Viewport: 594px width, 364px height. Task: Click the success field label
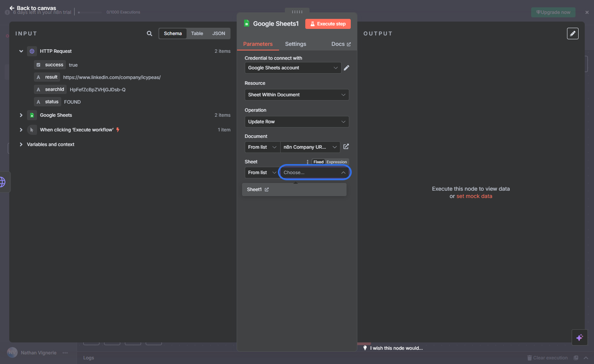pos(54,65)
